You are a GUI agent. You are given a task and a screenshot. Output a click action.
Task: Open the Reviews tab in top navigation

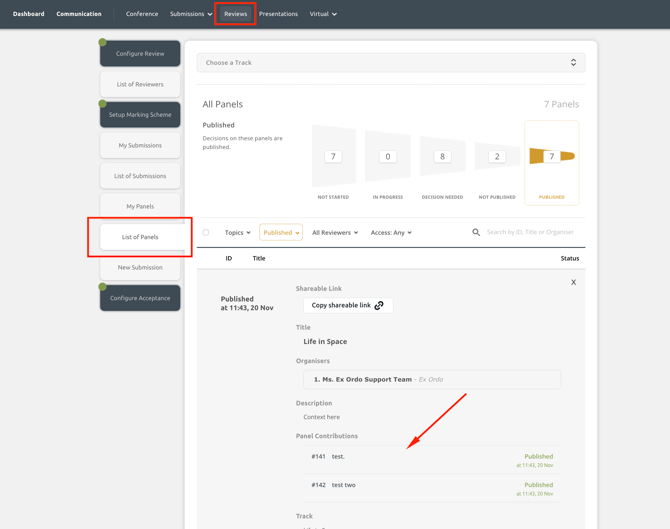pyautogui.click(x=235, y=14)
